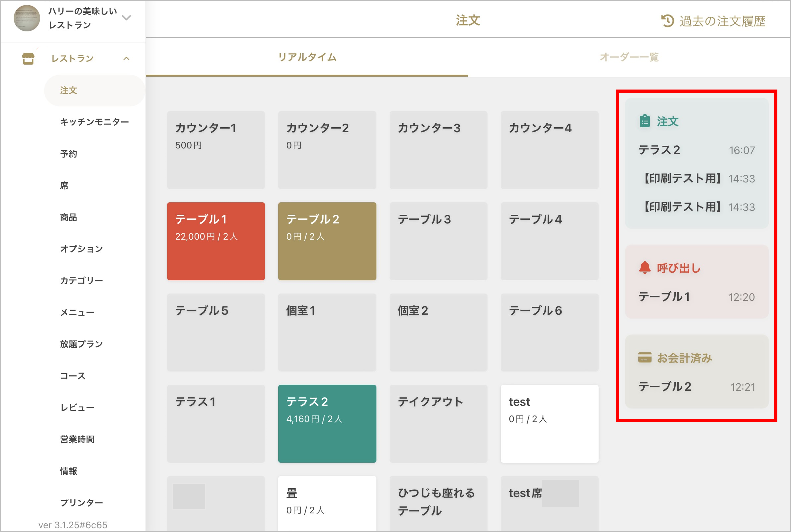
Task: Select the テーブル4 card
Action: coord(550,241)
